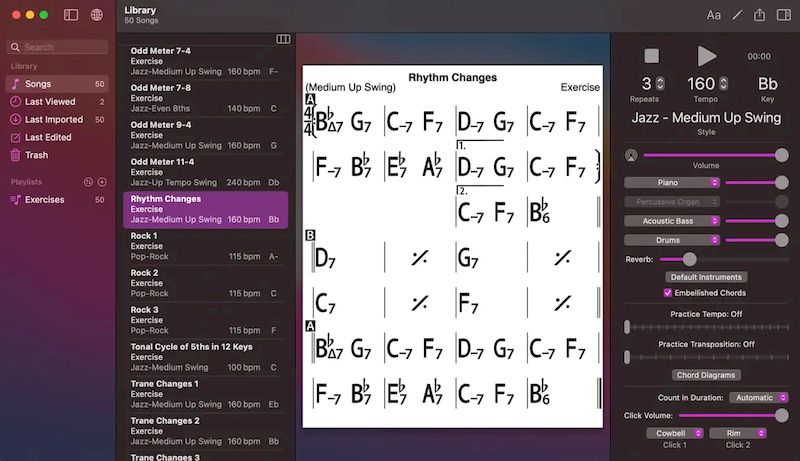Click the Piano volume slider
Screen dimensions: 800x461
757,183
